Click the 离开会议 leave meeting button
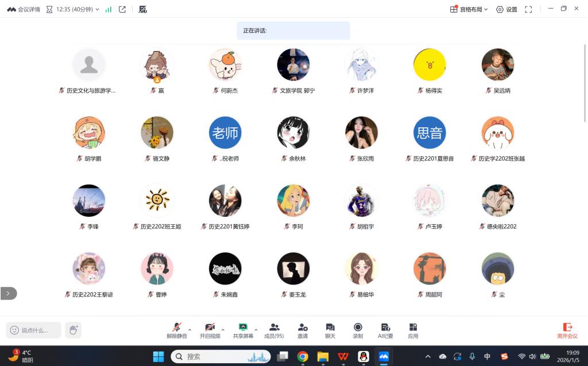 567,330
